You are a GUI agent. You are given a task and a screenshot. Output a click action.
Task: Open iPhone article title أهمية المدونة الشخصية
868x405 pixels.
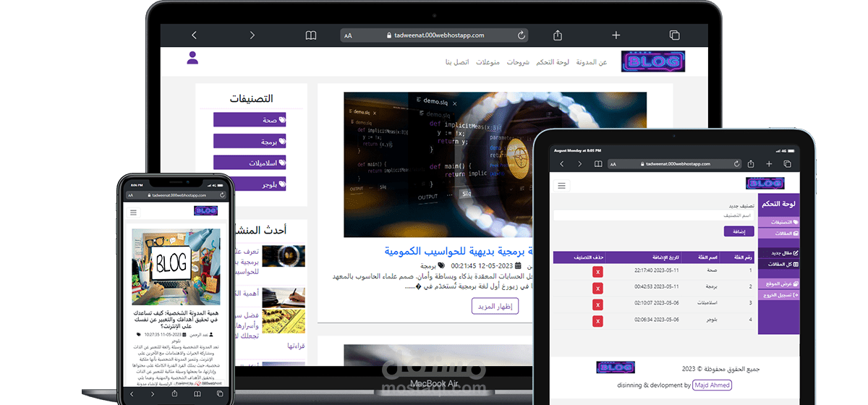[176, 320]
